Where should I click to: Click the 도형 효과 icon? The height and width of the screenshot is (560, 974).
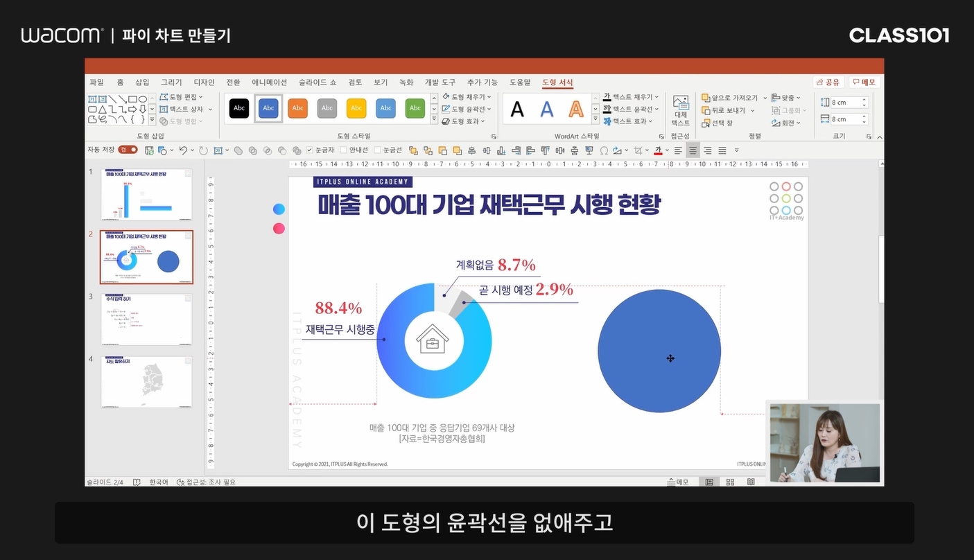[x=446, y=121]
